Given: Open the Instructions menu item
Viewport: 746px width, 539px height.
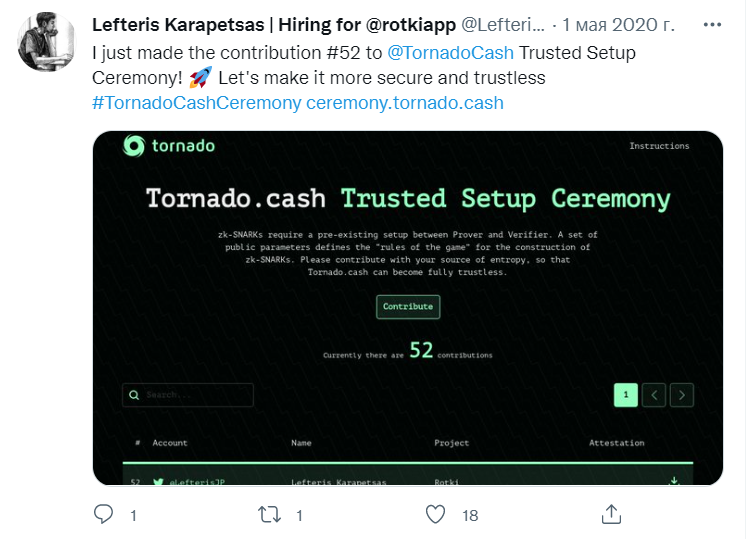Looking at the screenshot, I should click(659, 146).
